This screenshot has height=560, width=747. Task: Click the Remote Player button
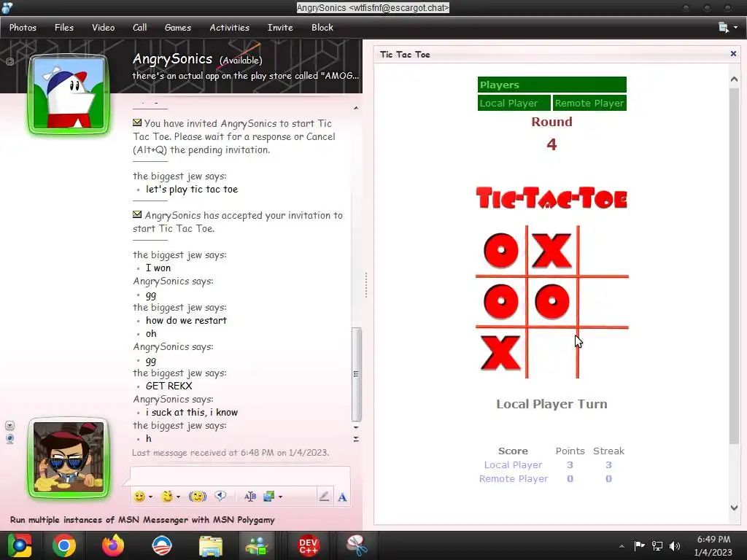click(589, 103)
